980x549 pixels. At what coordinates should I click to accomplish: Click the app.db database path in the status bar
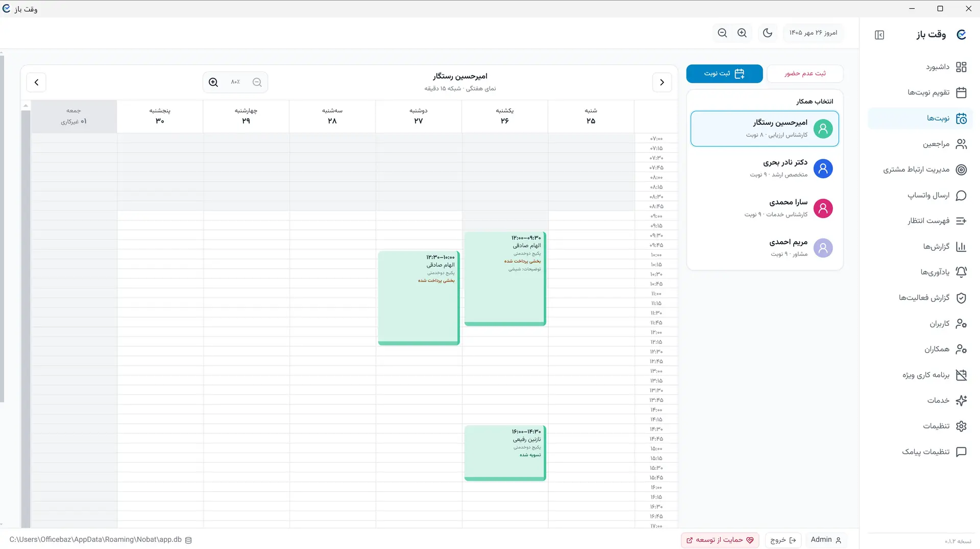pyautogui.click(x=101, y=540)
